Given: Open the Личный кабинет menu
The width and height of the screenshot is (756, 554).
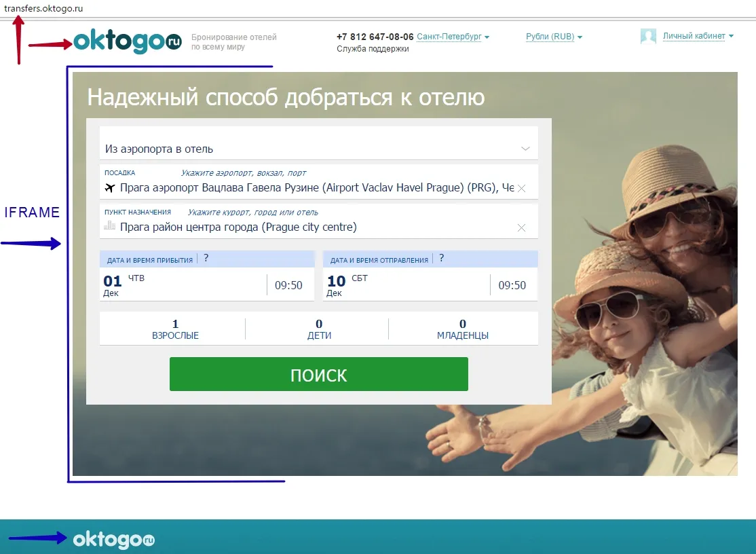Looking at the screenshot, I should coord(698,37).
